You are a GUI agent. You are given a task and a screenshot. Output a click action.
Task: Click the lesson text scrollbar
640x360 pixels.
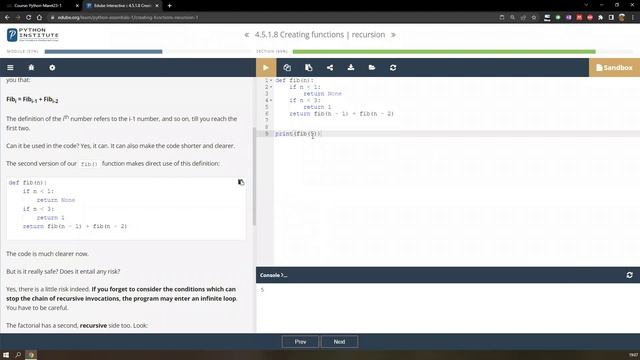click(254, 176)
